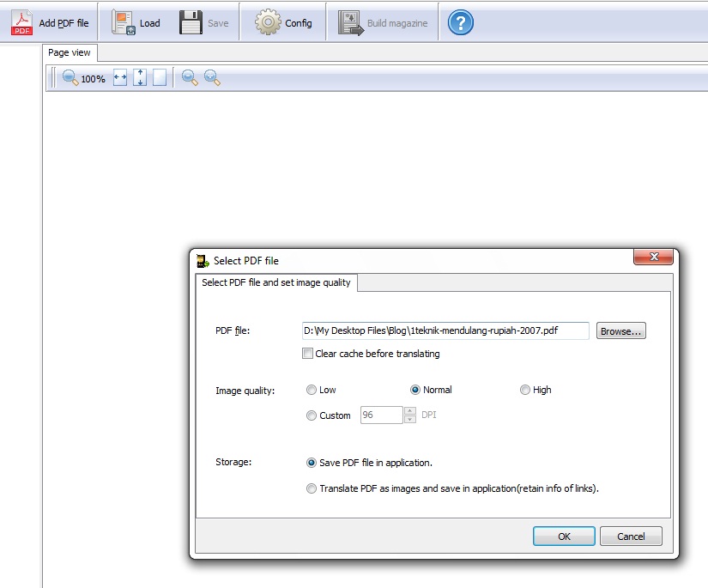Select Save PDF file in application
Viewport: 708px width, 588px height.
pyautogui.click(x=312, y=463)
